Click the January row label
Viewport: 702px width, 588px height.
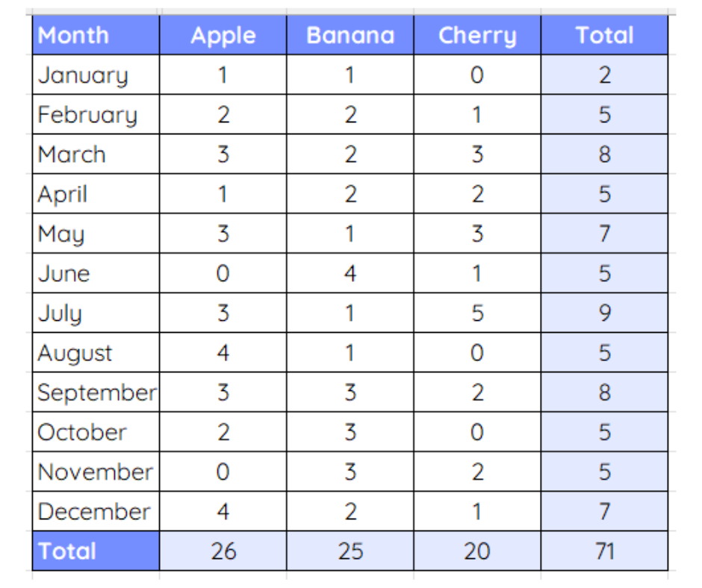click(x=96, y=75)
